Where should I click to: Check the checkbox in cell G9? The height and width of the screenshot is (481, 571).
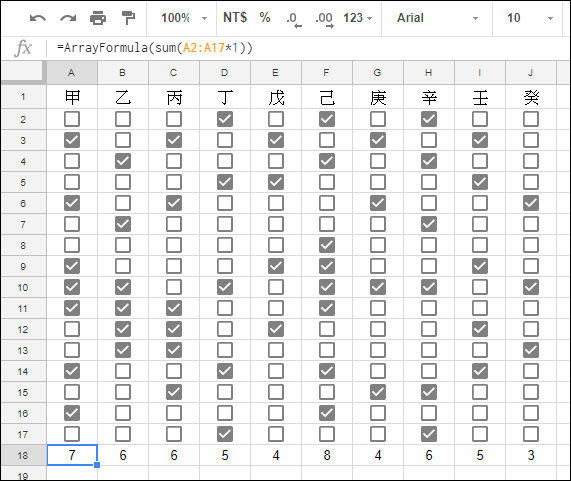[378, 266]
